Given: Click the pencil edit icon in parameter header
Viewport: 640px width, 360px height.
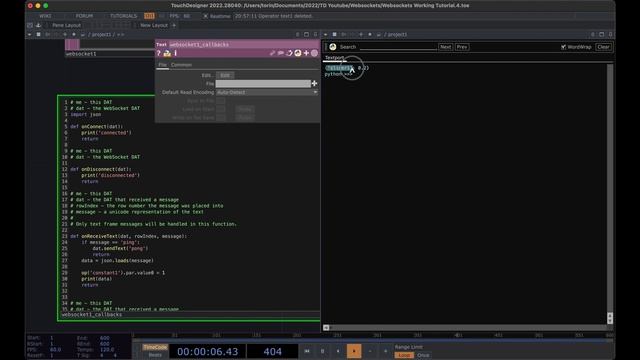Looking at the screenshot, I should pos(272,53).
